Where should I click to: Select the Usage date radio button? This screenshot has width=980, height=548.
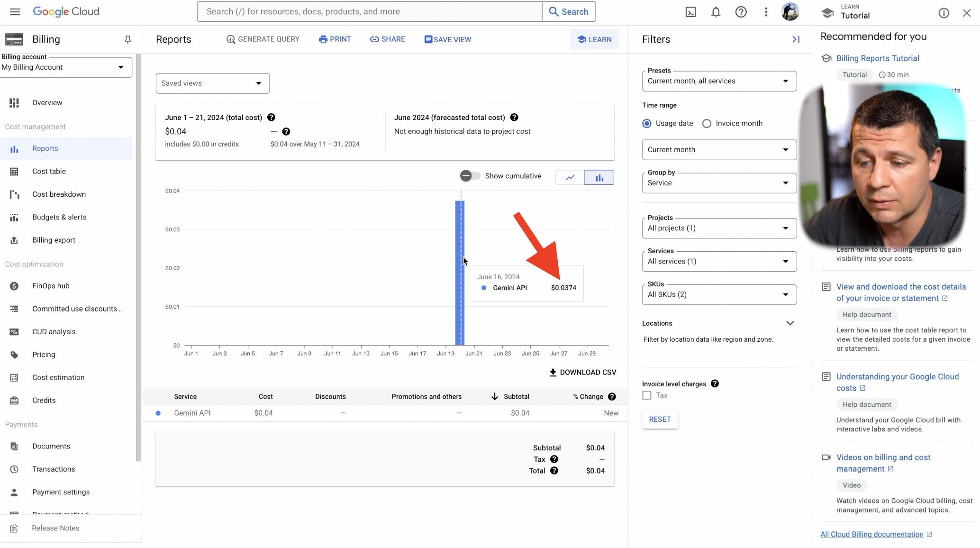[647, 124]
